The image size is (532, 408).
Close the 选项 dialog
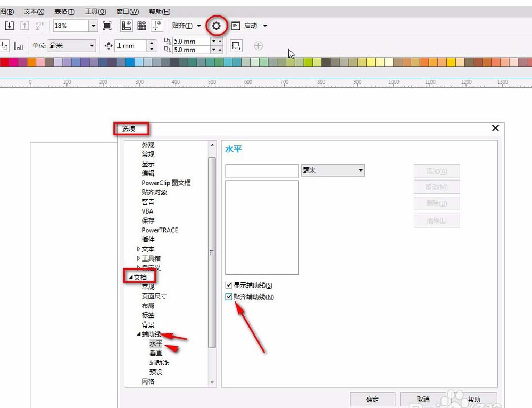click(x=495, y=128)
